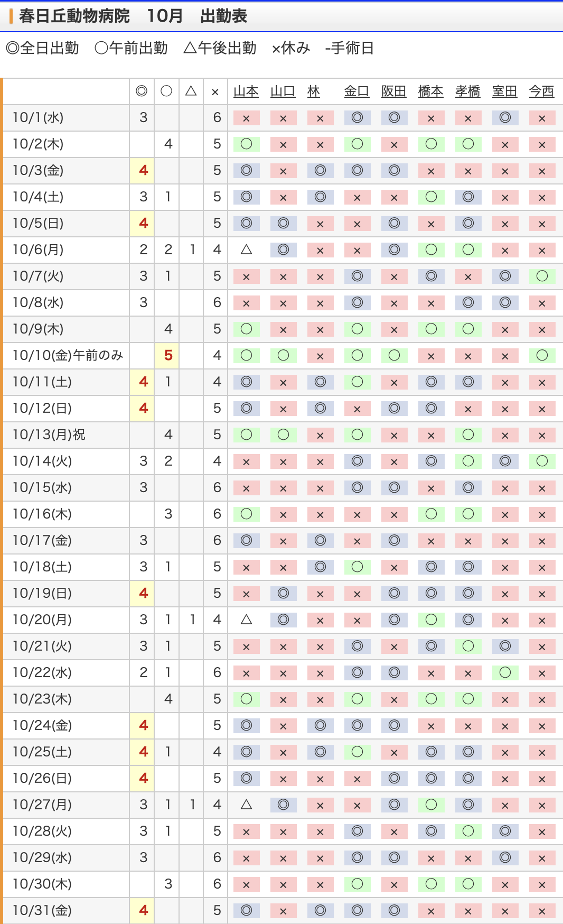Click 山本's △ mark on 10/27(月)
563x924 pixels.
(x=246, y=805)
